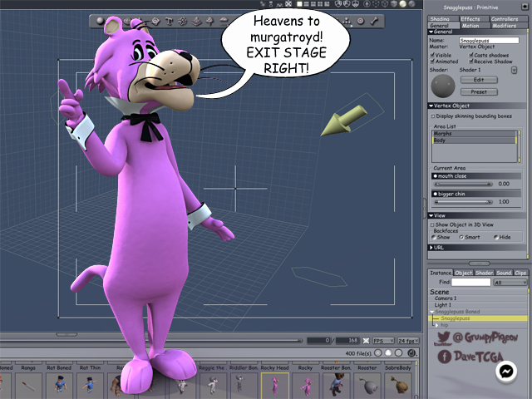Choose smooth sphere display mode
The image size is (532, 399).
click(402, 3)
